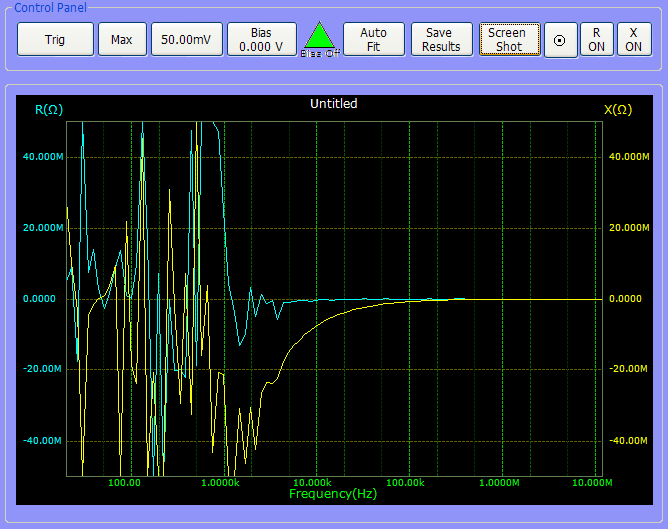The width and height of the screenshot is (668, 529).
Task: Click the Untitled plot title
Action: point(333,104)
